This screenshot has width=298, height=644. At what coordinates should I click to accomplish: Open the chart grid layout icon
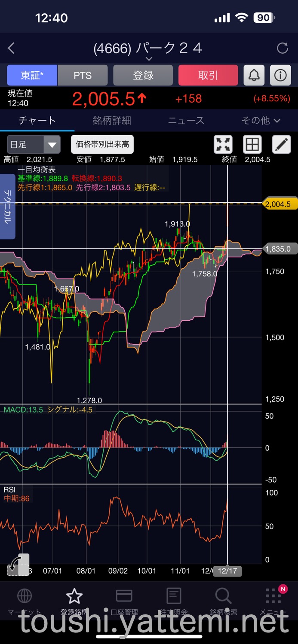[x=252, y=145]
